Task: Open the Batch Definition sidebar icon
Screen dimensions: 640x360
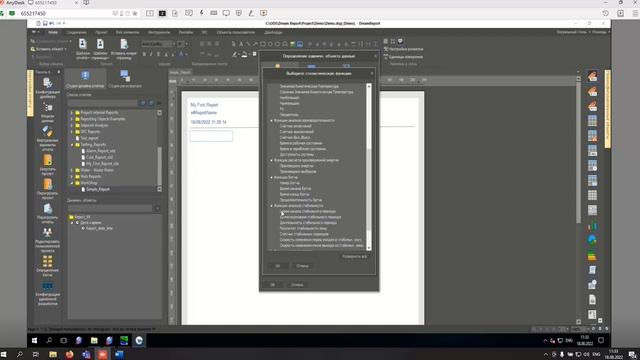Action: click(47, 261)
